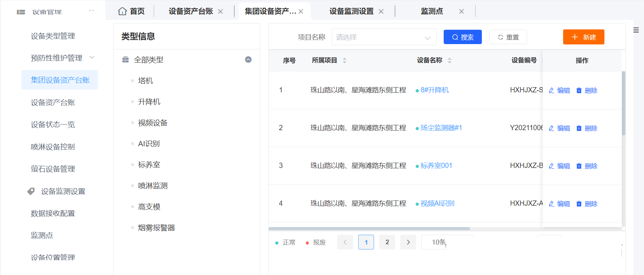Screen dimensions: 644x275
Task: Select 塔机 in the type tree
Action: tap(145, 81)
